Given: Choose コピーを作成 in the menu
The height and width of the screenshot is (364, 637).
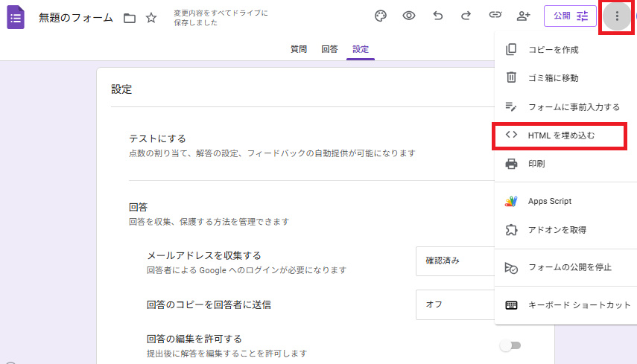Looking at the screenshot, I should [x=553, y=50].
